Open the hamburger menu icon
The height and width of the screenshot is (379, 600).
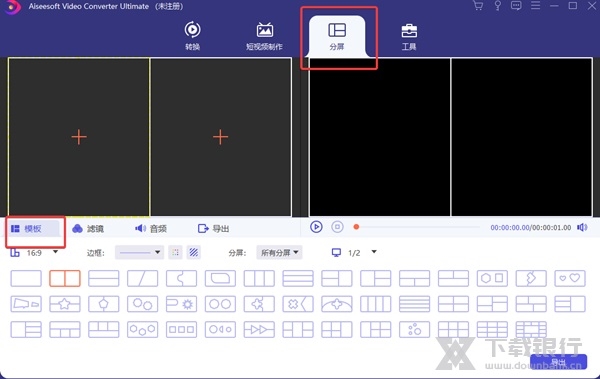[535, 5]
